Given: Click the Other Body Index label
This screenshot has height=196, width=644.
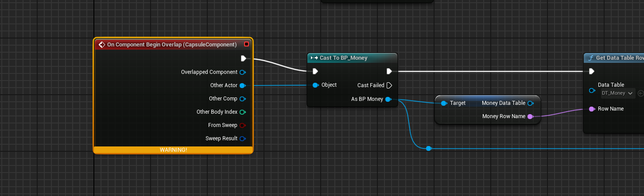Looking at the screenshot, I should 217,112.
